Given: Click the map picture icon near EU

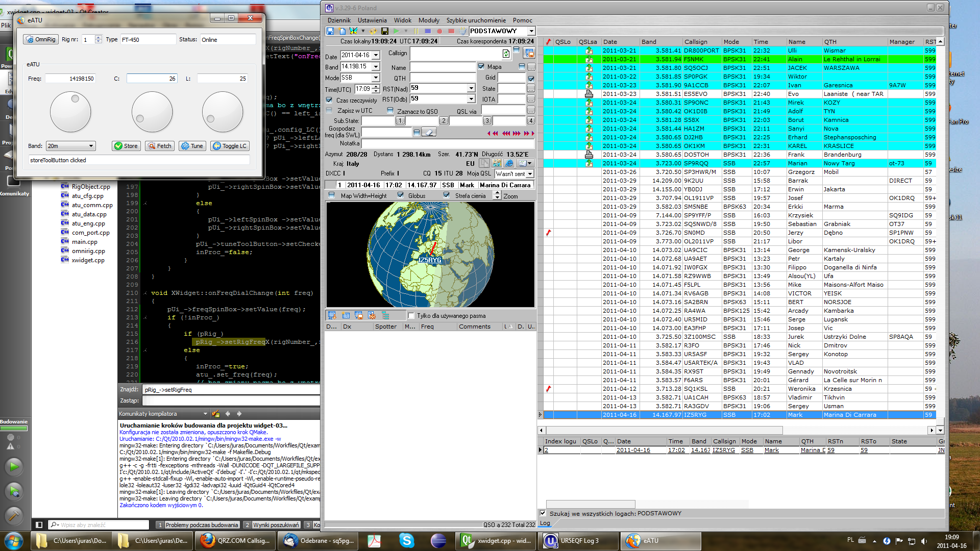Looking at the screenshot, I should (x=496, y=163).
